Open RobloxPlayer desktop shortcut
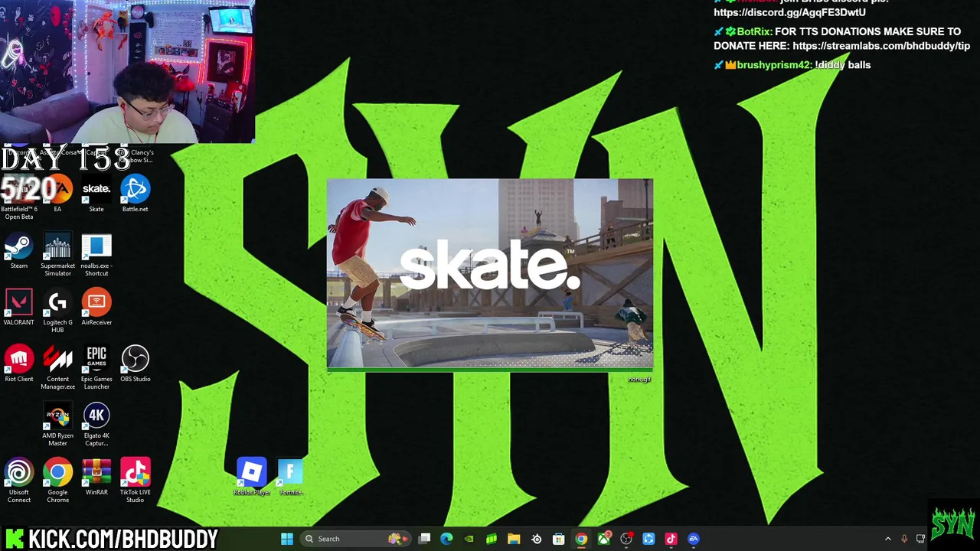This screenshot has height=551, width=980. click(252, 478)
